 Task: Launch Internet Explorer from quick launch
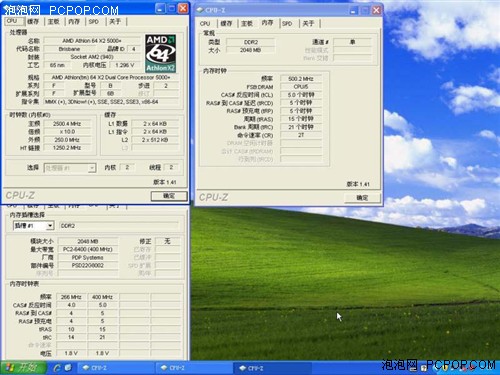point(57,368)
